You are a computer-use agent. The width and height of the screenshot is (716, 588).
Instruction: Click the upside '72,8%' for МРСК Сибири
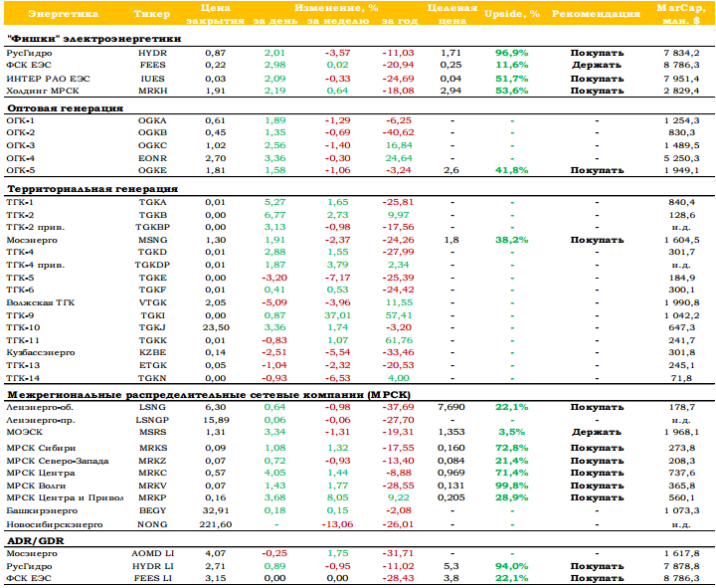(x=512, y=448)
